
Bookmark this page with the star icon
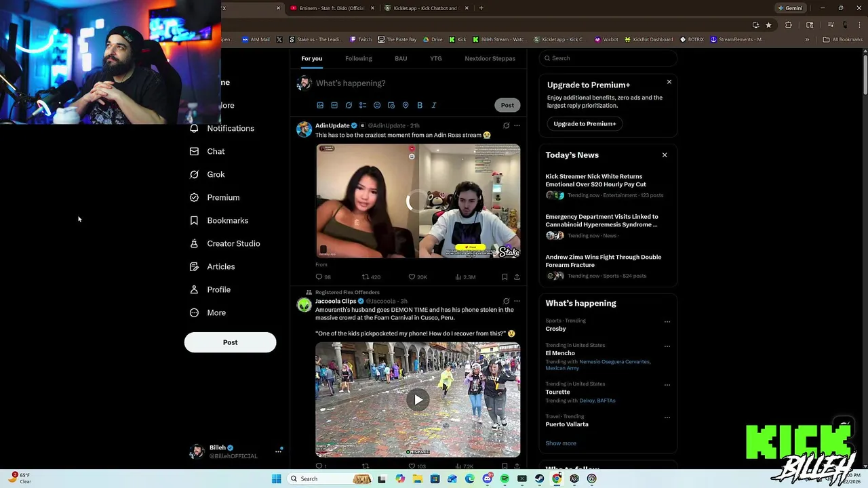point(768,25)
